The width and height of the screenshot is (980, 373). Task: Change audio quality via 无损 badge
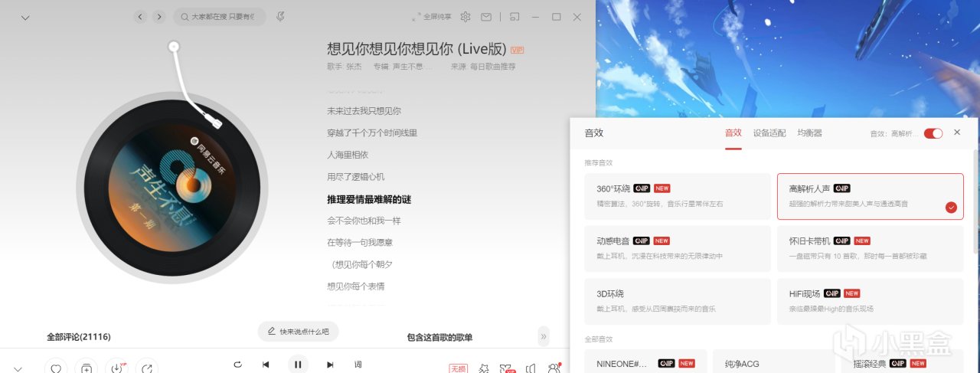[458, 368]
